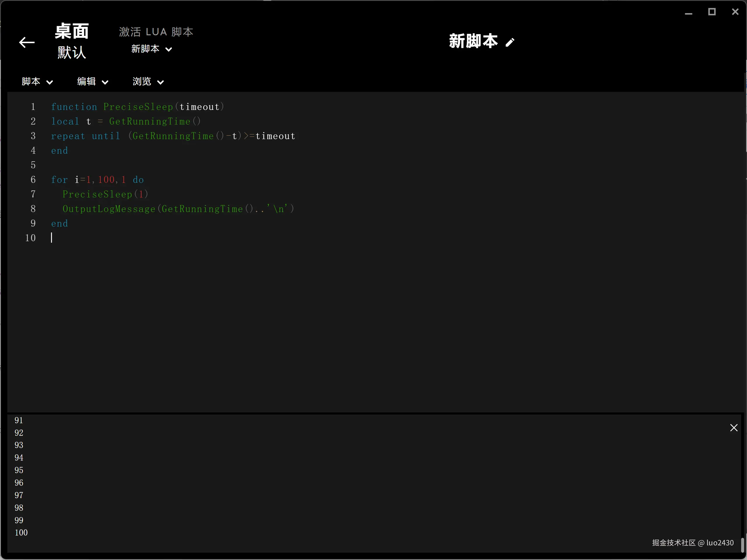
Task: Click the 新脚本 script title
Action: click(473, 41)
